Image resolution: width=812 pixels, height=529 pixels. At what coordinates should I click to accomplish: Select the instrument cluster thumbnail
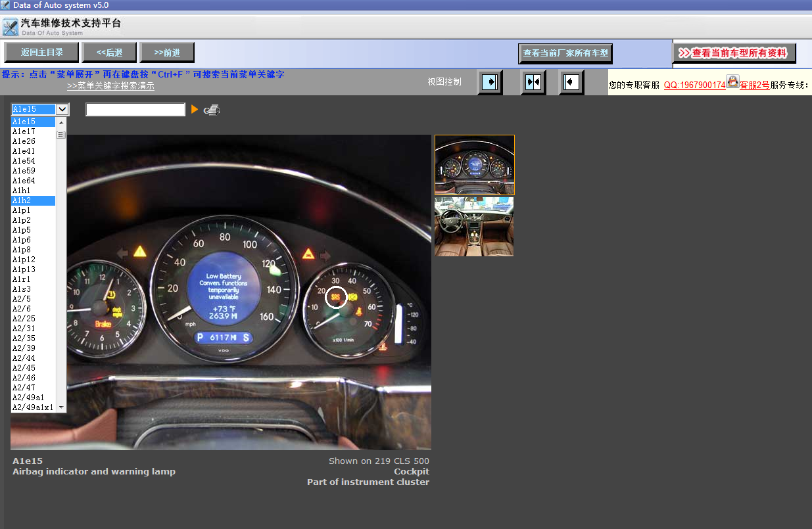point(475,165)
